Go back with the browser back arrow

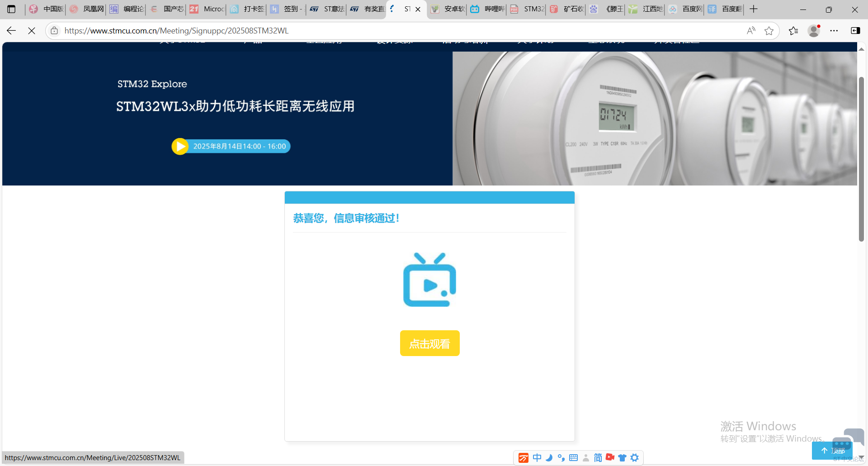click(11, 31)
